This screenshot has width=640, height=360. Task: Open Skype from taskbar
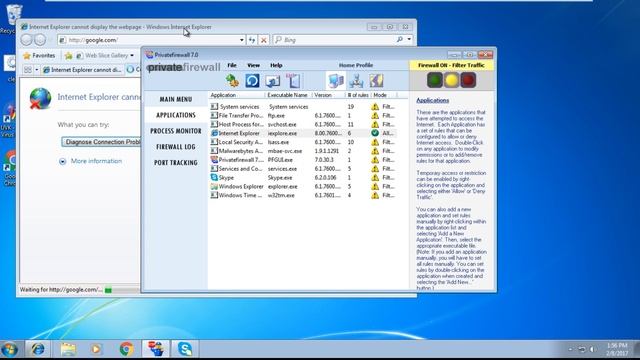(x=185, y=349)
